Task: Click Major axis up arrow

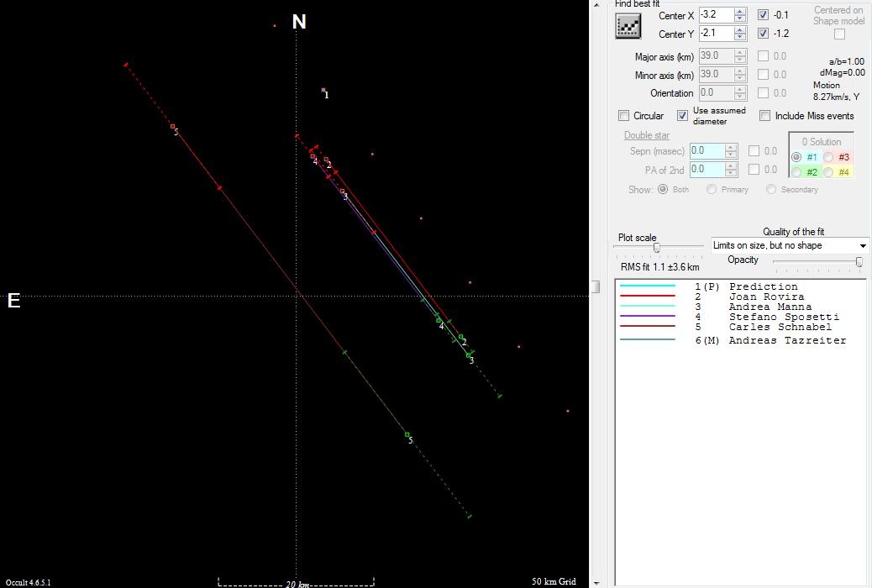Action: [x=739, y=53]
